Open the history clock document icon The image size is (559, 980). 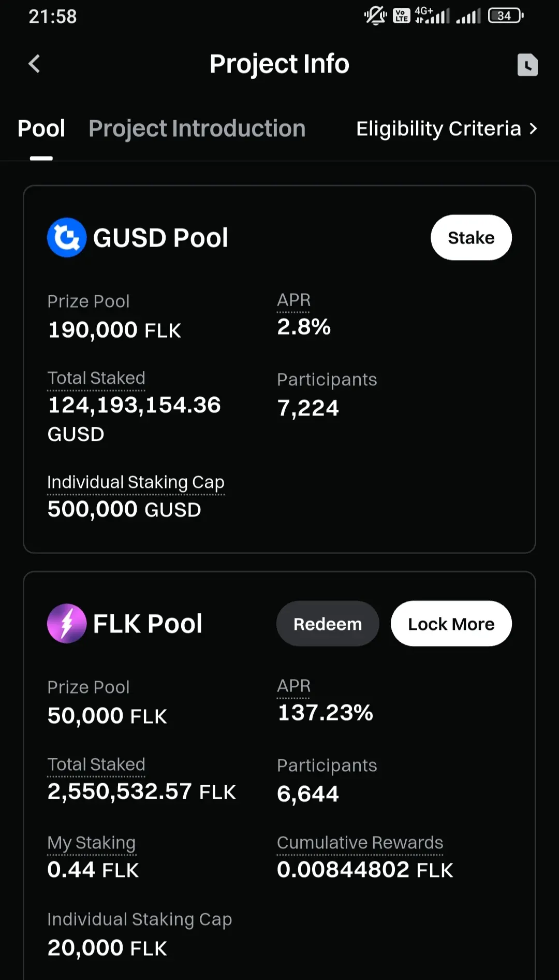pyautogui.click(x=527, y=65)
